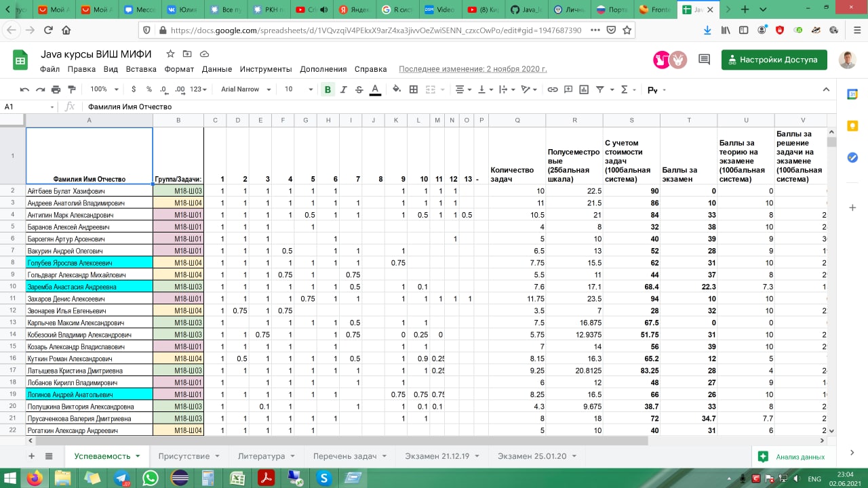This screenshot has height=488, width=868.
Task: Select the paint format tool
Action: point(72,89)
